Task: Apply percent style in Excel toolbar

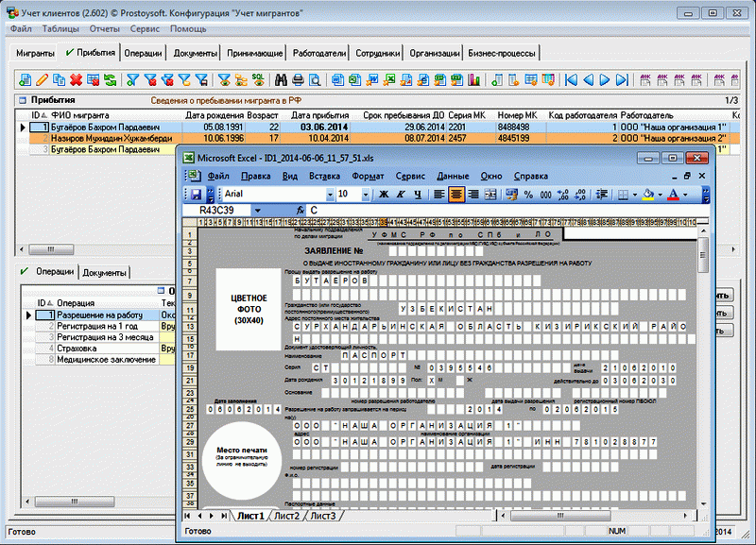Action: (x=529, y=194)
